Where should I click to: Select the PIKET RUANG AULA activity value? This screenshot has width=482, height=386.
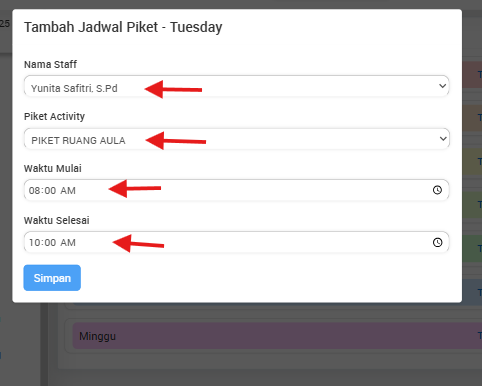click(78, 140)
